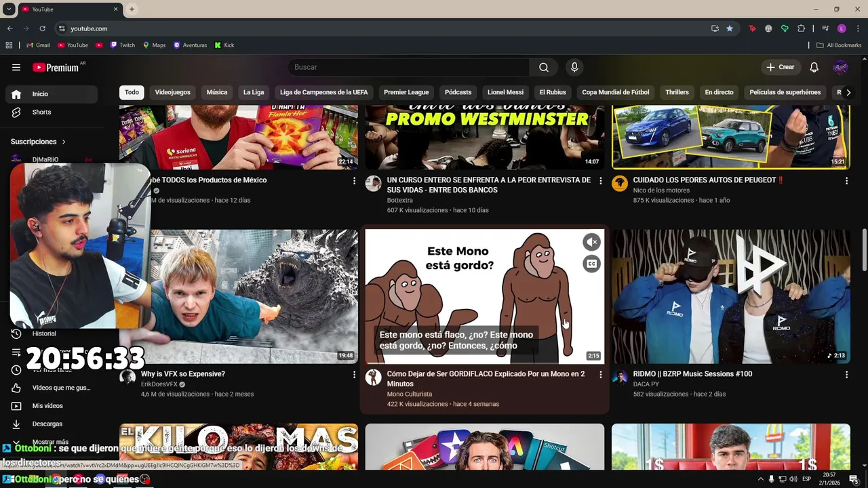Click the YouTube search field
The width and height of the screenshot is (868, 488).
(x=409, y=67)
